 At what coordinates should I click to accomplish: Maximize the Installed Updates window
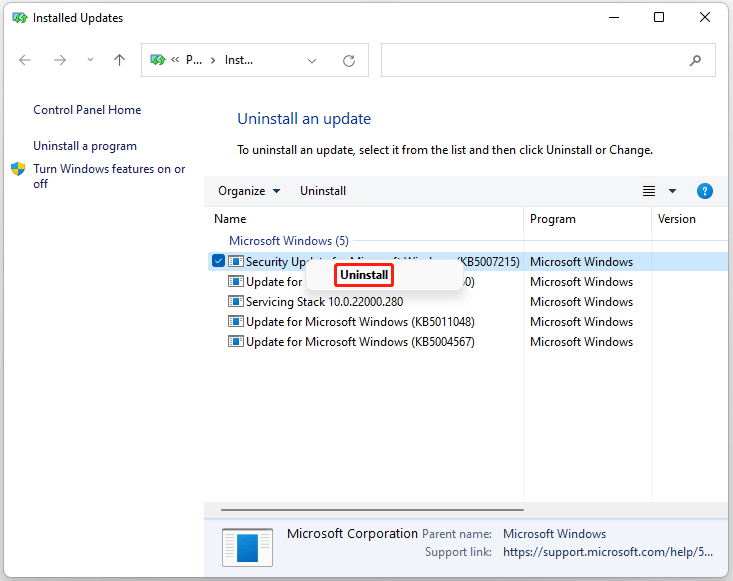tap(659, 17)
